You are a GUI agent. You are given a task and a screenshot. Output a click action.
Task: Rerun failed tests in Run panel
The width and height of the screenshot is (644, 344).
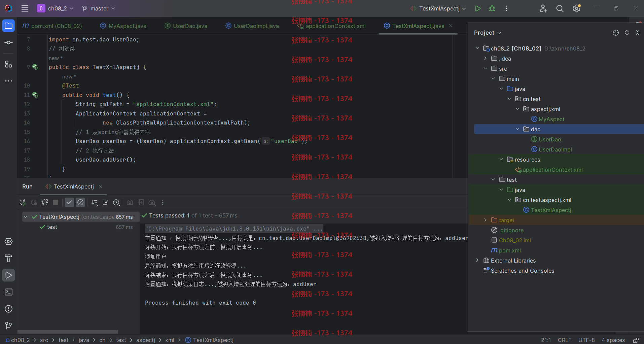[x=34, y=202]
